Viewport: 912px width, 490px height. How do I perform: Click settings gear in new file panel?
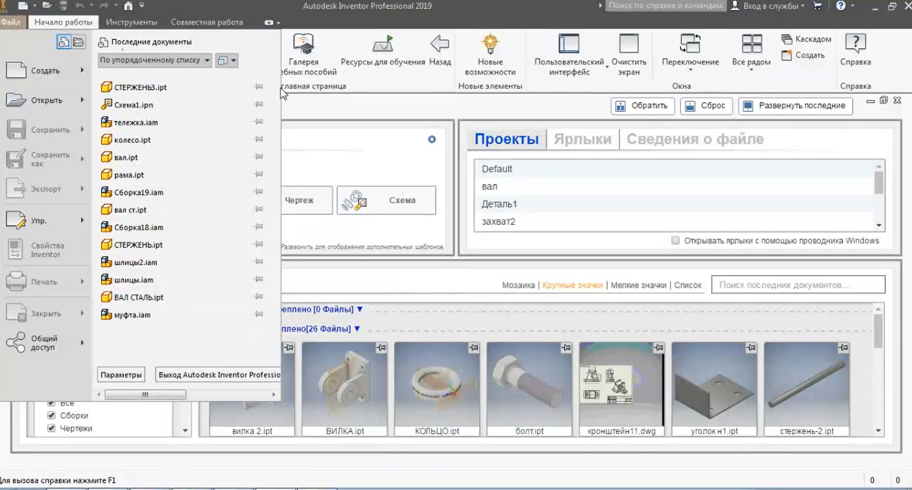pyautogui.click(x=432, y=140)
